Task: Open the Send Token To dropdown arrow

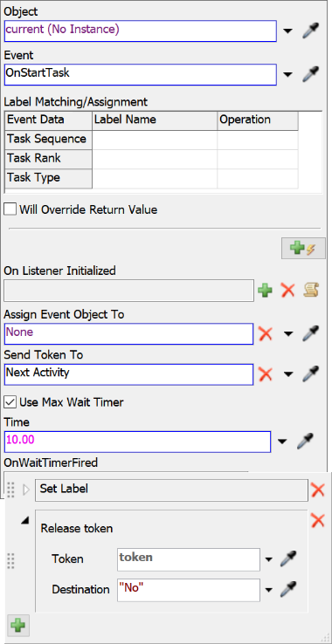Action: [x=289, y=374]
